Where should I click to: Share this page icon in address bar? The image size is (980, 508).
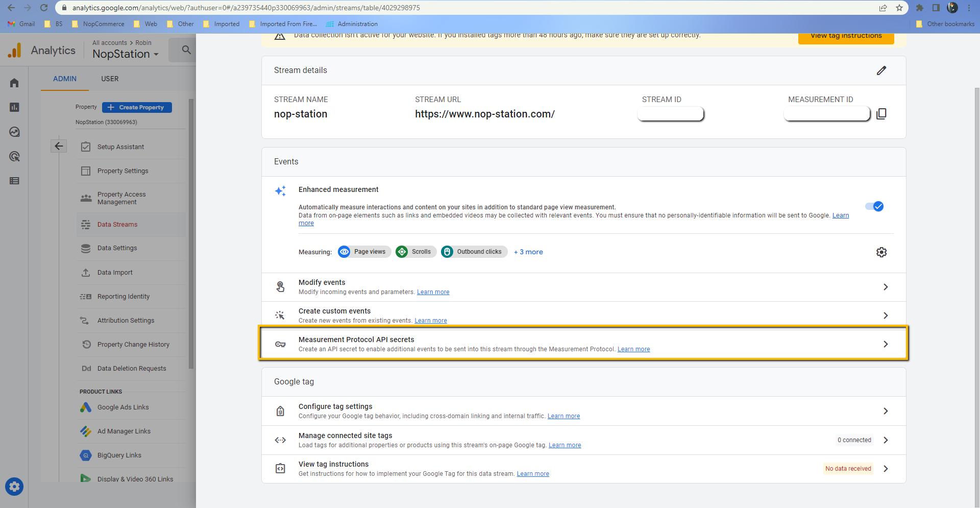coord(883,8)
